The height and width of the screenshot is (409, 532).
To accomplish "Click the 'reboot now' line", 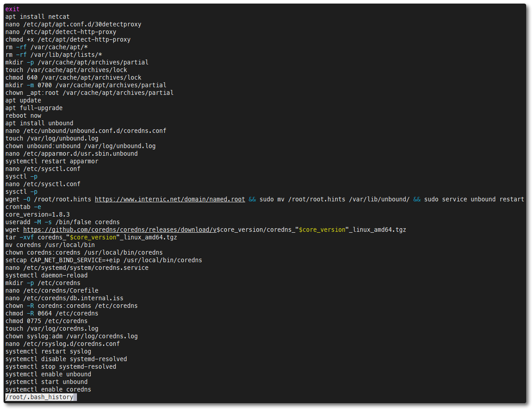I will [x=23, y=115].
